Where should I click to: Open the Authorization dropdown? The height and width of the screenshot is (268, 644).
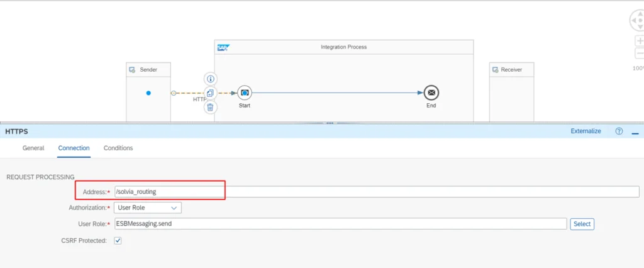(x=148, y=208)
